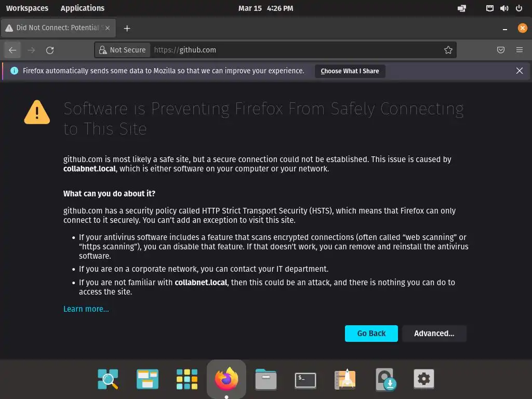Close the Did Not Connect tab
The width and height of the screenshot is (532, 399).
(108, 28)
